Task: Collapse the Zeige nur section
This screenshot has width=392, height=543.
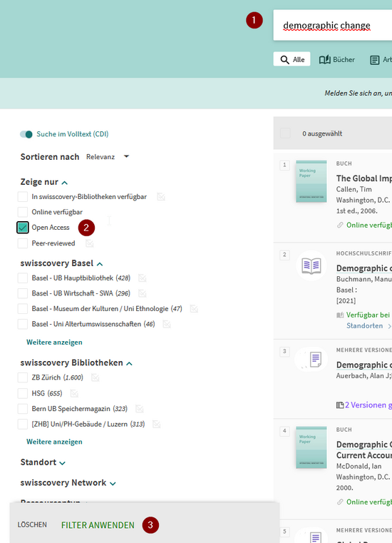Action: point(64,183)
